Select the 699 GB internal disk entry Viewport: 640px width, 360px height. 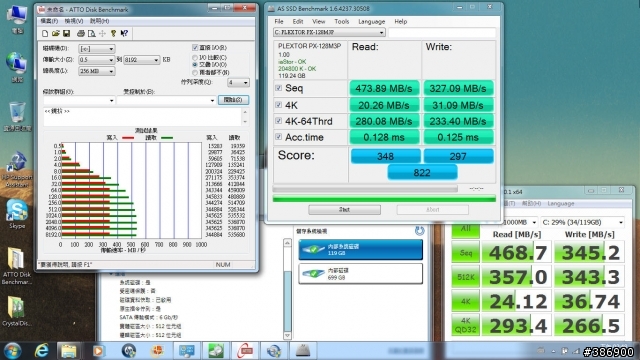coord(360,273)
